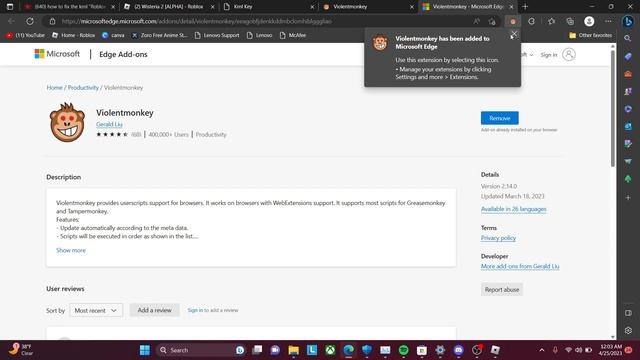The image size is (640, 360).
Task: Click the Report abuse button
Action: tap(502, 289)
